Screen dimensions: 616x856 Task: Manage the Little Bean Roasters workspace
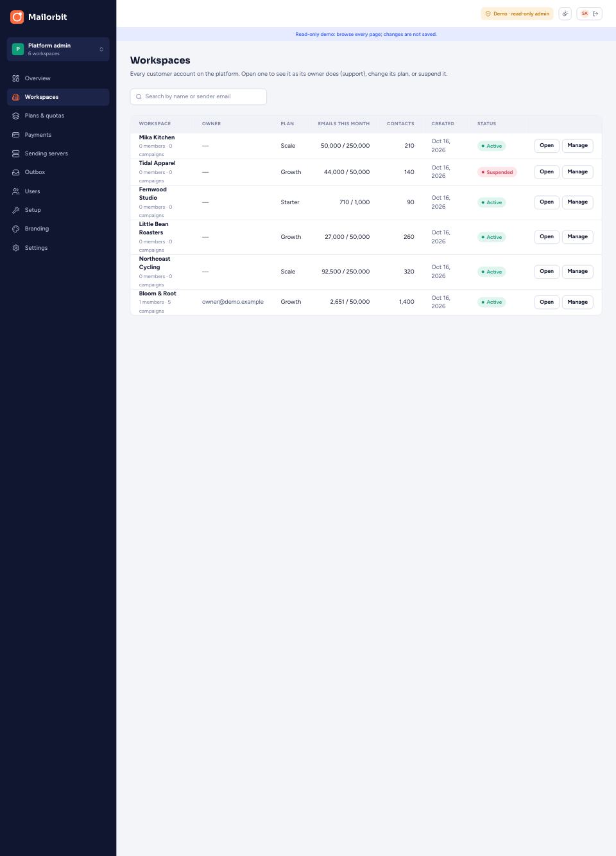coord(577,237)
